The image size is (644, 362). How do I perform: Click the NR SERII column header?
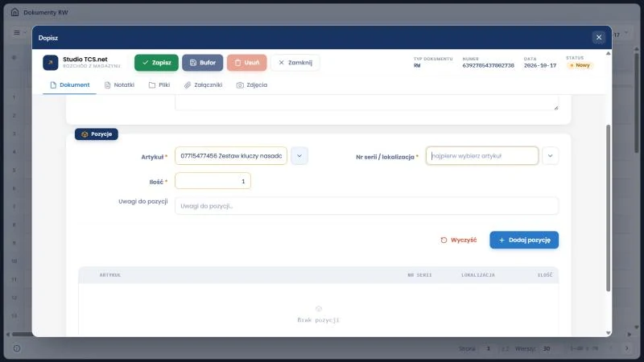419,275
